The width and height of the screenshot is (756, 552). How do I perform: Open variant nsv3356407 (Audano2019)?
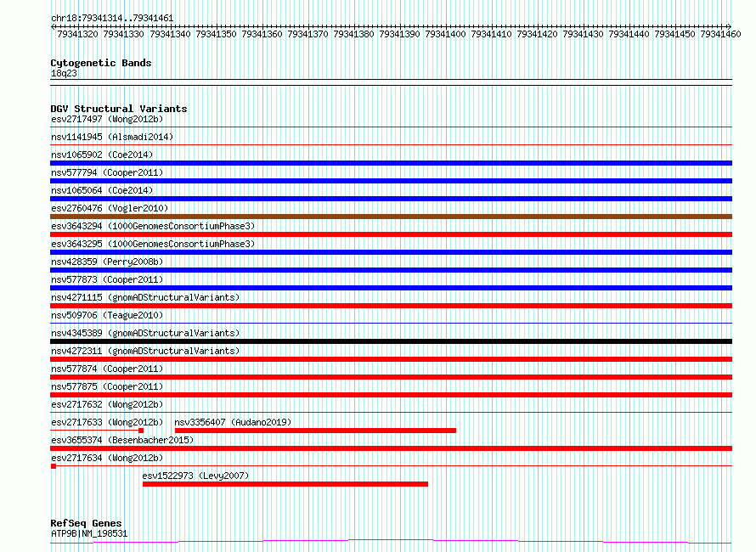pos(233,422)
